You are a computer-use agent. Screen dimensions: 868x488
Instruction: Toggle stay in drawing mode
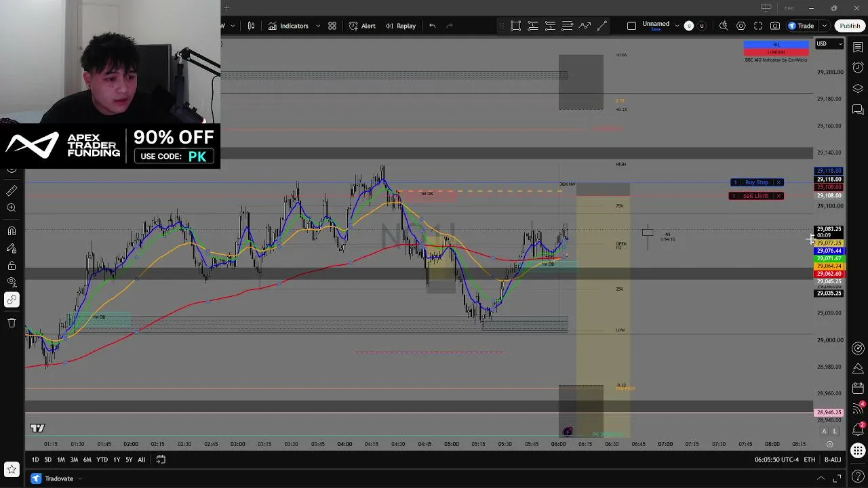pyautogui.click(x=12, y=248)
